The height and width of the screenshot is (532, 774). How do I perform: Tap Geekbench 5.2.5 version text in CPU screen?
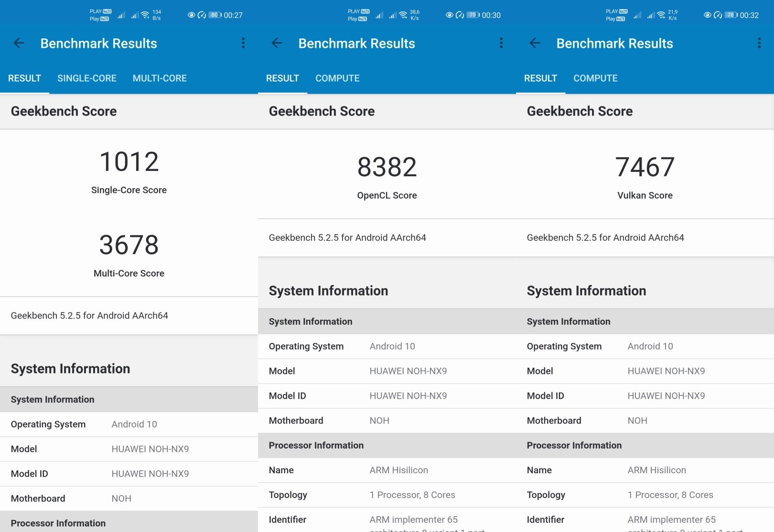pos(89,316)
